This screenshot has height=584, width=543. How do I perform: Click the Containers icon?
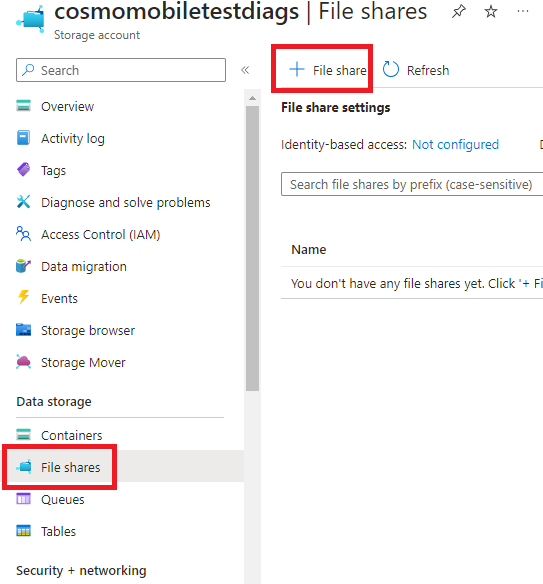(x=23, y=434)
